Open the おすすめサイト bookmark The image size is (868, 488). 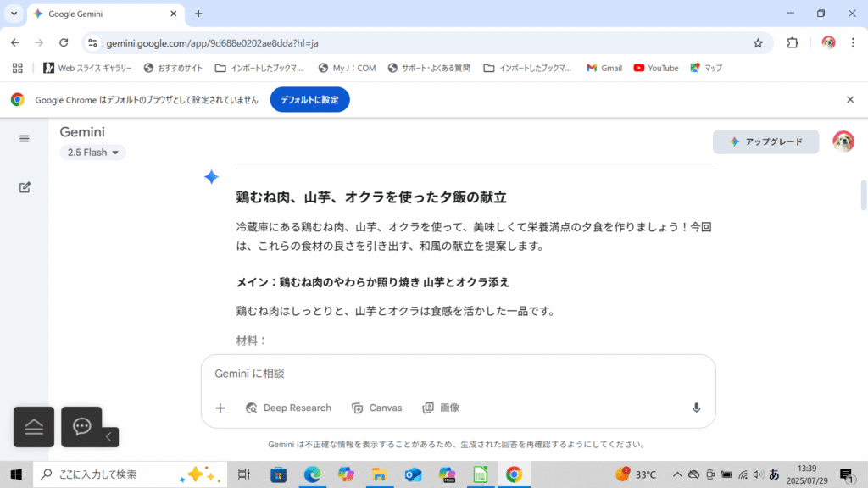[173, 68]
